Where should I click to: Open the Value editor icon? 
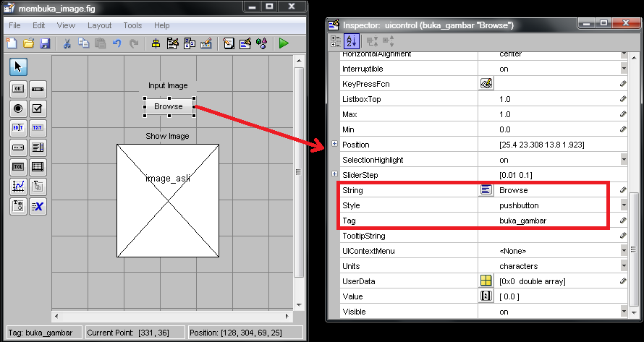[486, 296]
